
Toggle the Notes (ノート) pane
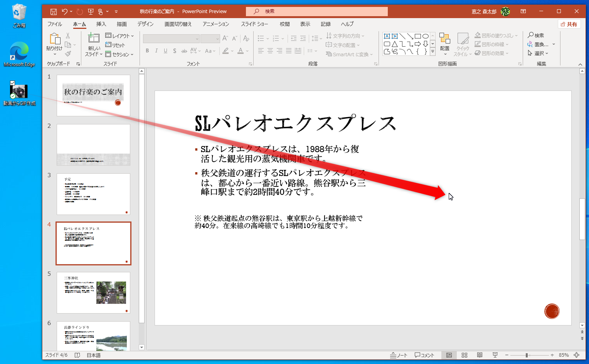point(399,355)
